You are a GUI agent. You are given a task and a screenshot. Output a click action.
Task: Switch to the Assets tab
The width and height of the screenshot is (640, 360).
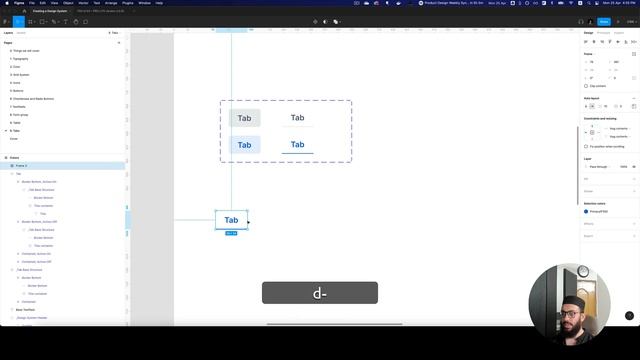21,33
